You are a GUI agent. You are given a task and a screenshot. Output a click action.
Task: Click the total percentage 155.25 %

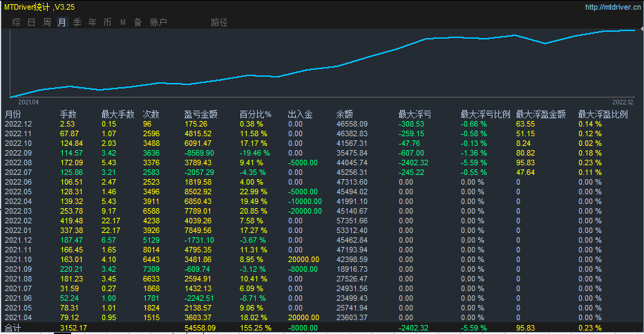click(256, 328)
